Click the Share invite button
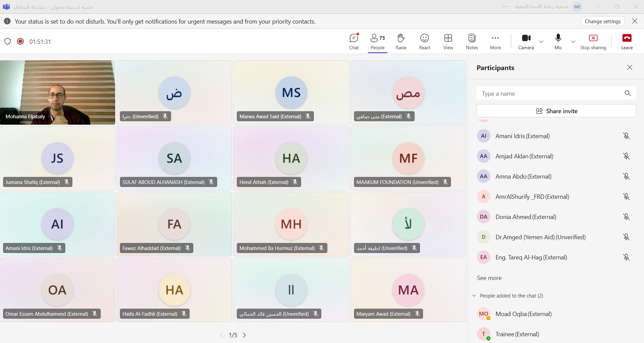The image size is (644, 343). pos(556,111)
